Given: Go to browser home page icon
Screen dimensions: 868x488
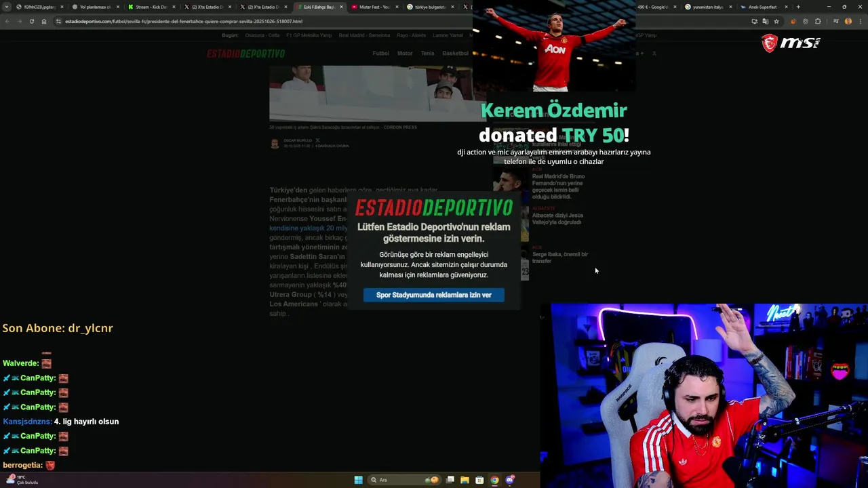Looking at the screenshot, I should (43, 21).
